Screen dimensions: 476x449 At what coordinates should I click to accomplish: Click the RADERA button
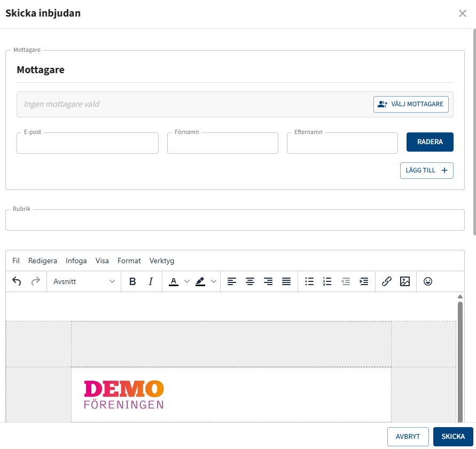click(430, 142)
